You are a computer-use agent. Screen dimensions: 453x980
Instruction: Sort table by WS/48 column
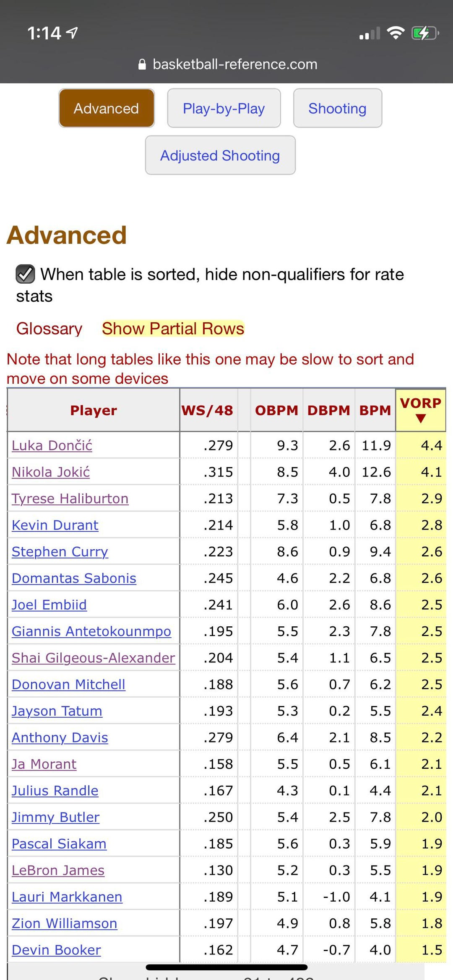(x=207, y=410)
